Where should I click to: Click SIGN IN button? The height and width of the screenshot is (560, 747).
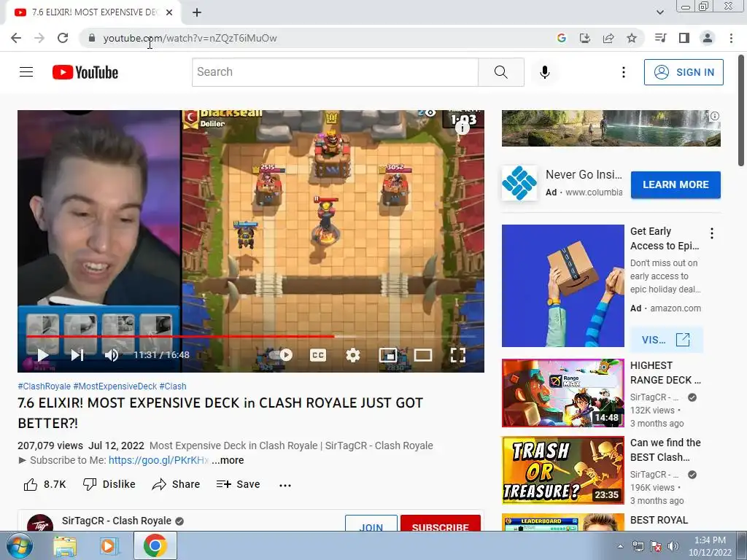click(x=684, y=72)
